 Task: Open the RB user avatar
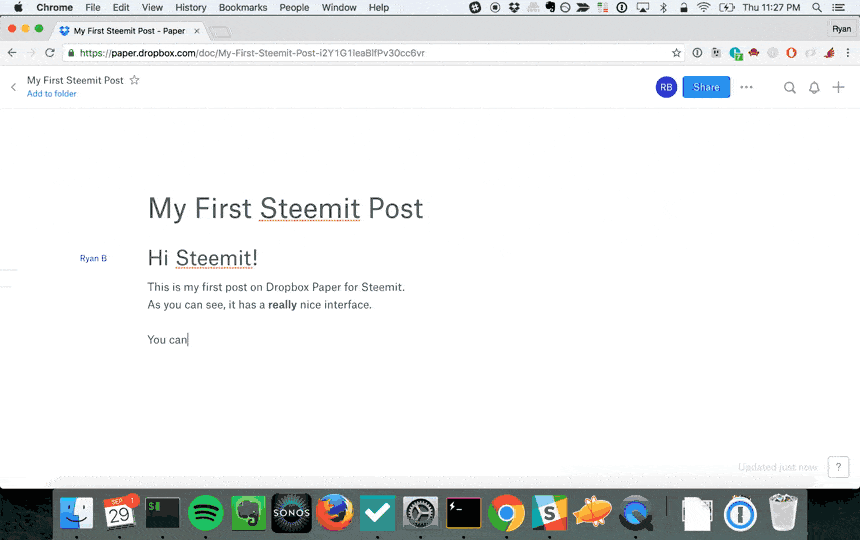666,87
